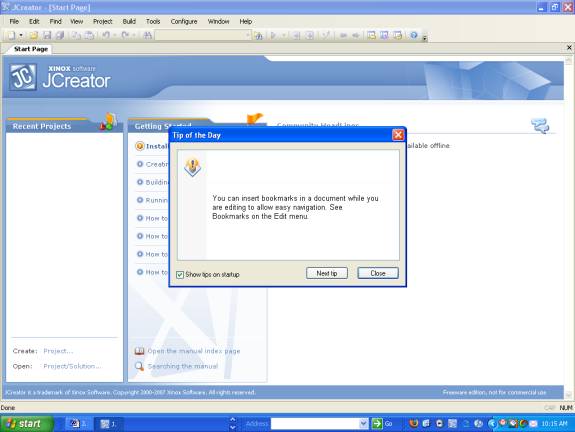Open the Project/Solution... link
This screenshot has height=432, width=575.
point(72,366)
